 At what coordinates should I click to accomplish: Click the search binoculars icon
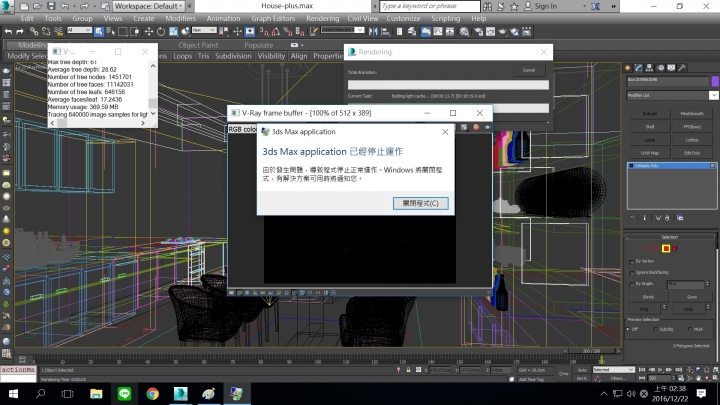click(488, 6)
